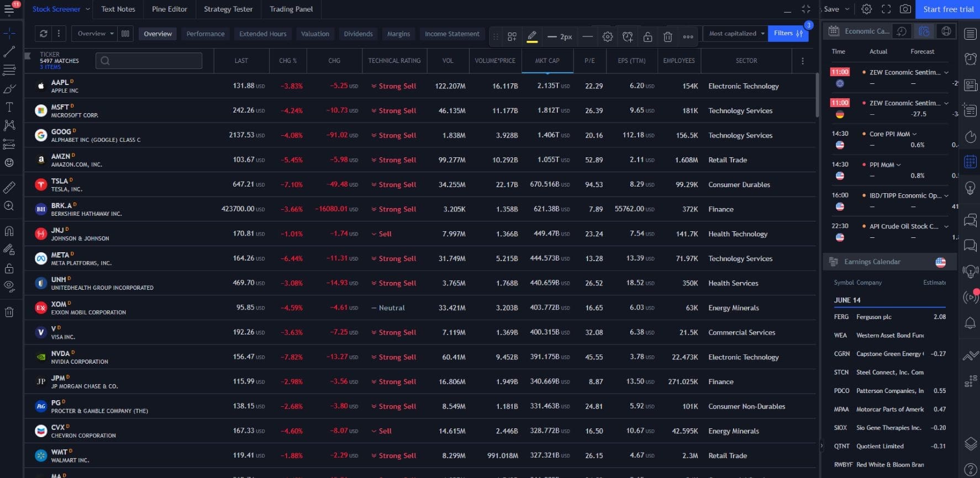980x478 pixels.
Task: Switch to the Pine Editor tab
Action: click(170, 9)
